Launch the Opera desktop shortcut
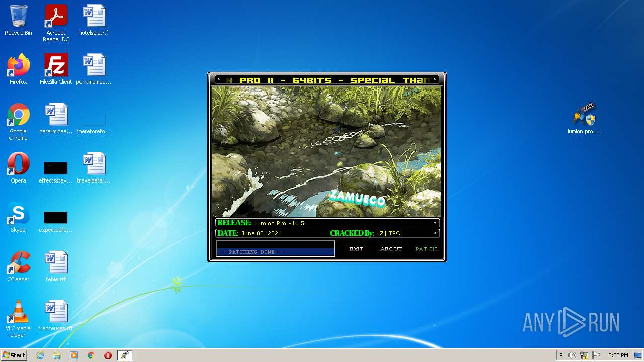The width and height of the screenshot is (644, 362). pyautogui.click(x=18, y=168)
